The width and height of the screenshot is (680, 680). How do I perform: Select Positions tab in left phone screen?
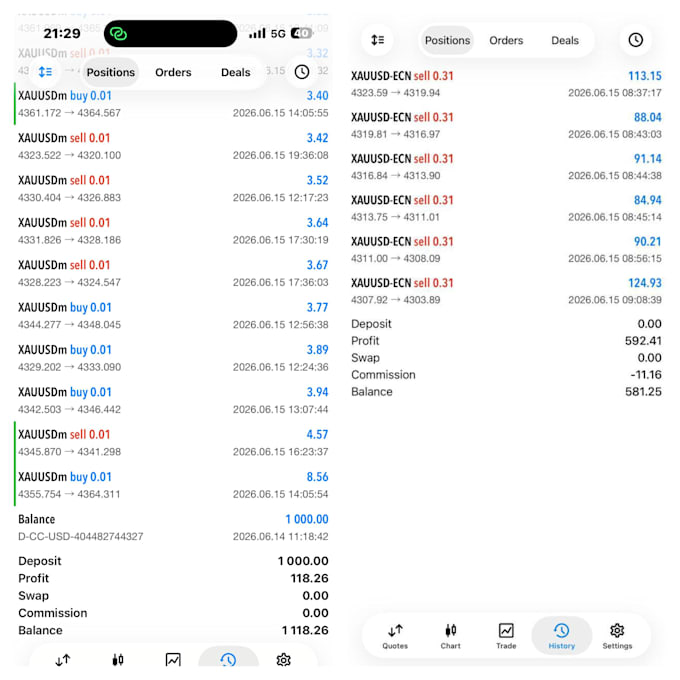(x=111, y=72)
